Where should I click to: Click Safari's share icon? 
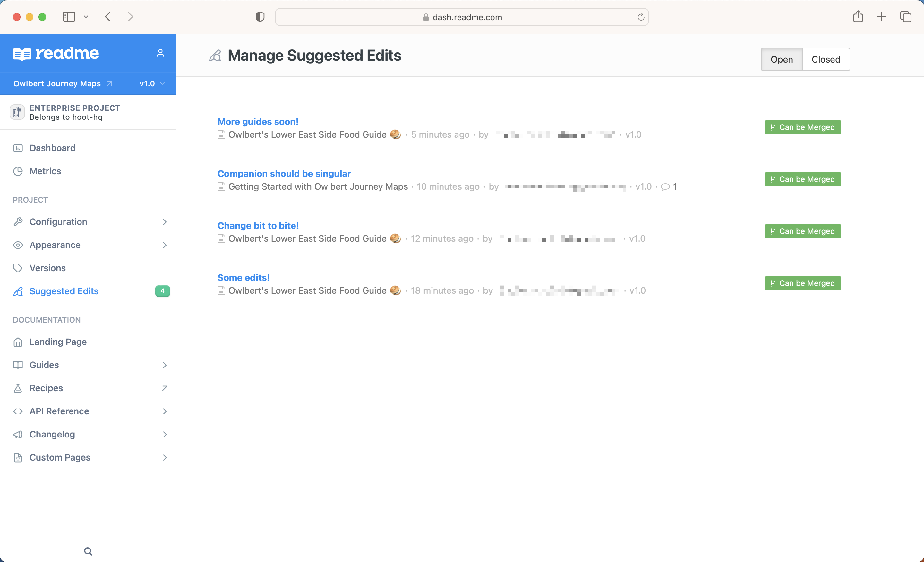point(858,17)
